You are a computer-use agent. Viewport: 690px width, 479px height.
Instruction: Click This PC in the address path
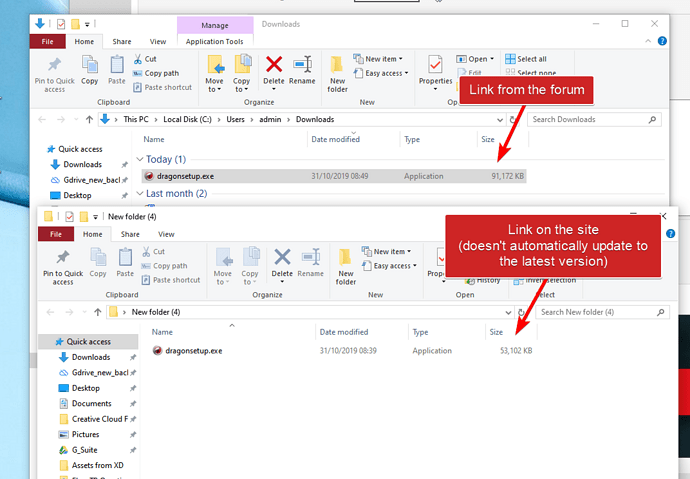pyautogui.click(x=136, y=119)
